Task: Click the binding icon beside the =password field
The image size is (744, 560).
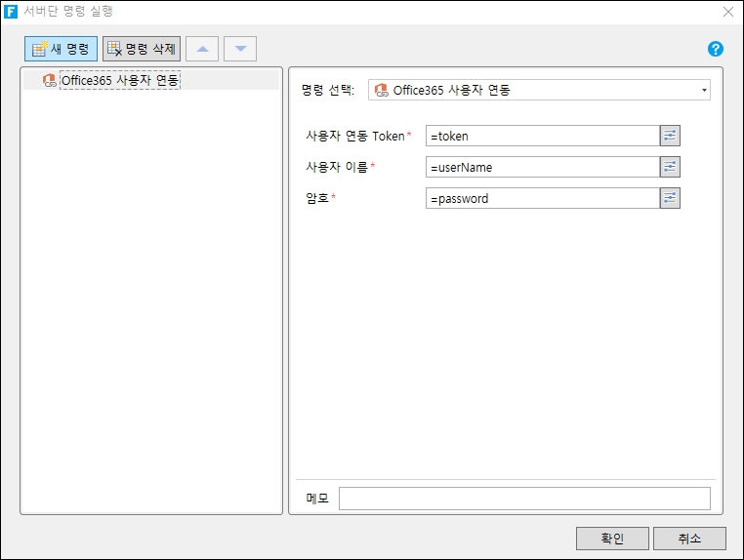Action: (x=670, y=198)
